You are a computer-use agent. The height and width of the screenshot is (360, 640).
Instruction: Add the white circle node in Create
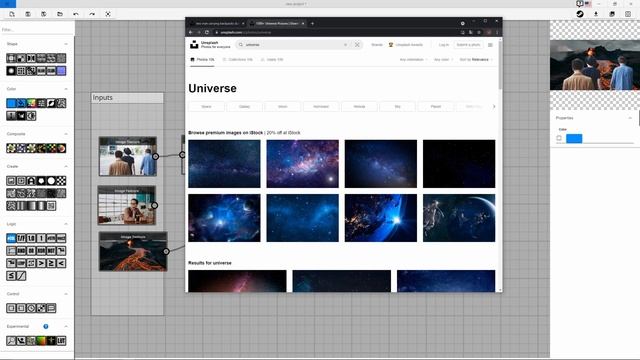(x=51, y=180)
